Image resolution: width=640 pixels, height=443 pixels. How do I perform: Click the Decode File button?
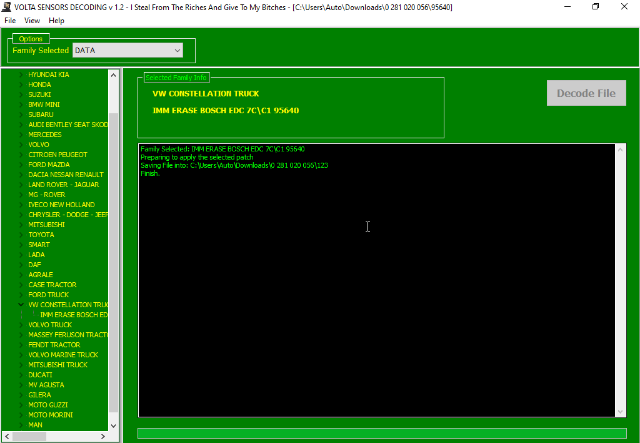(x=586, y=93)
